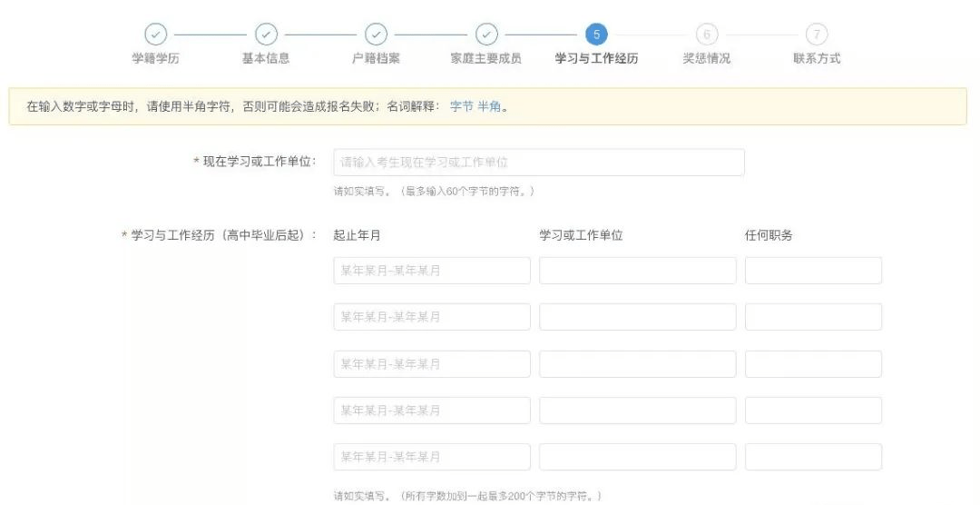980x505 pixels.
Task: Click the first row 任何职务 field
Action: (x=813, y=271)
